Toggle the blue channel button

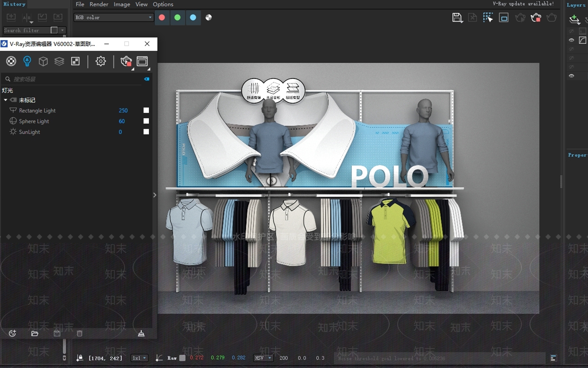pos(193,17)
